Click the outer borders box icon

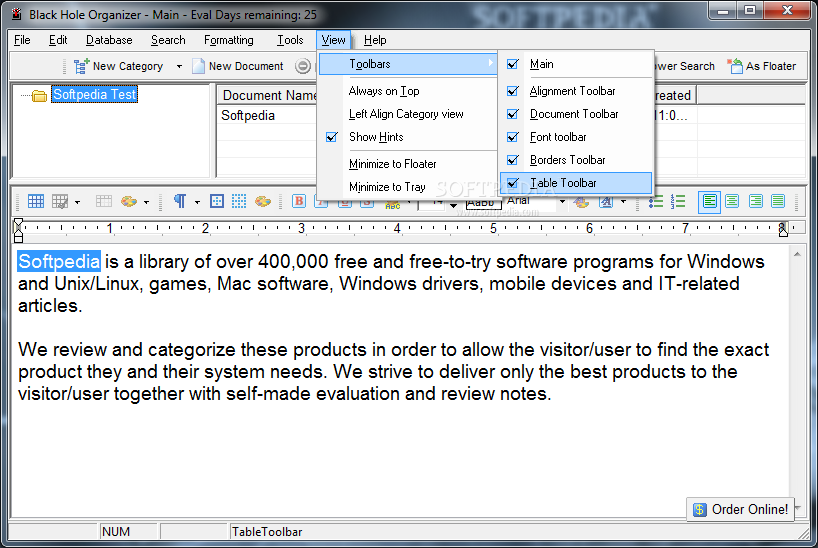(216, 201)
